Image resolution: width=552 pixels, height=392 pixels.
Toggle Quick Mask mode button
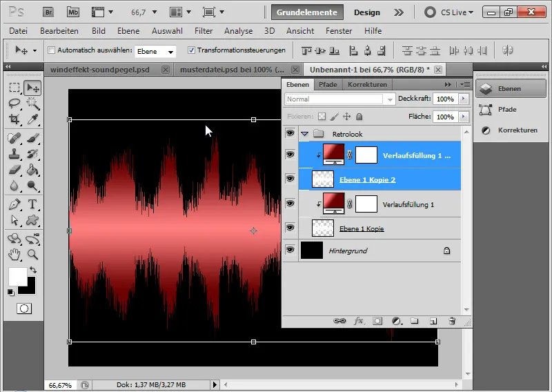(x=24, y=308)
